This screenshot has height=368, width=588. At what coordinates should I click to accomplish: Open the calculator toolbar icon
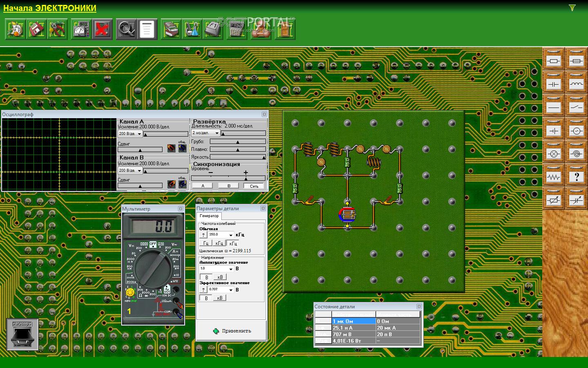pyautogui.click(x=237, y=29)
